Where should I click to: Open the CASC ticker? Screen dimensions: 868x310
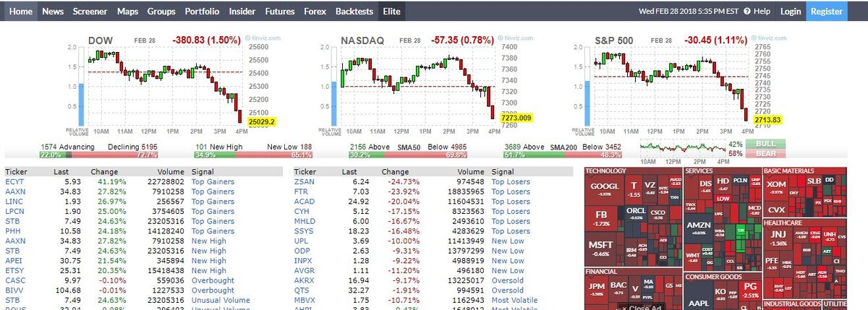tap(15, 280)
